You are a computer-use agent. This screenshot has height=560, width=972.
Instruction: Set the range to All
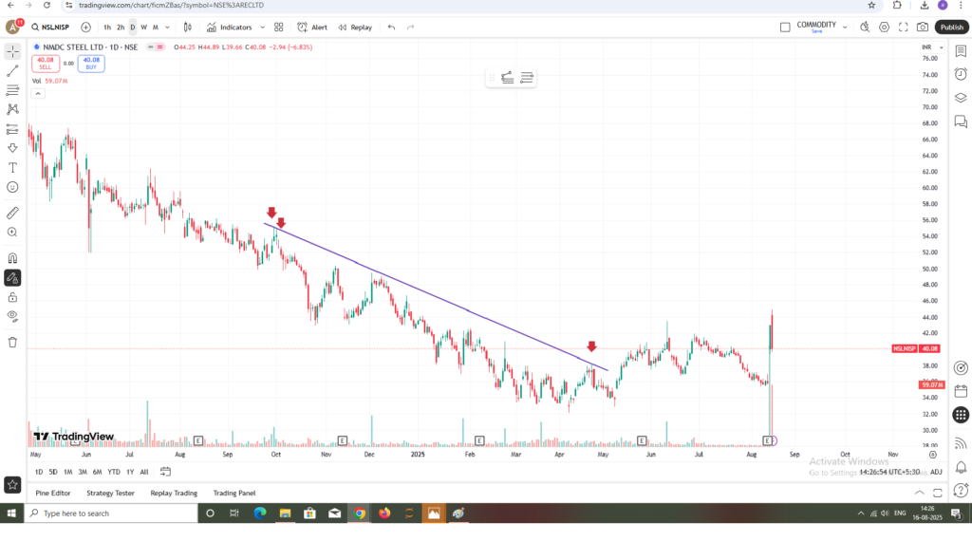point(144,472)
